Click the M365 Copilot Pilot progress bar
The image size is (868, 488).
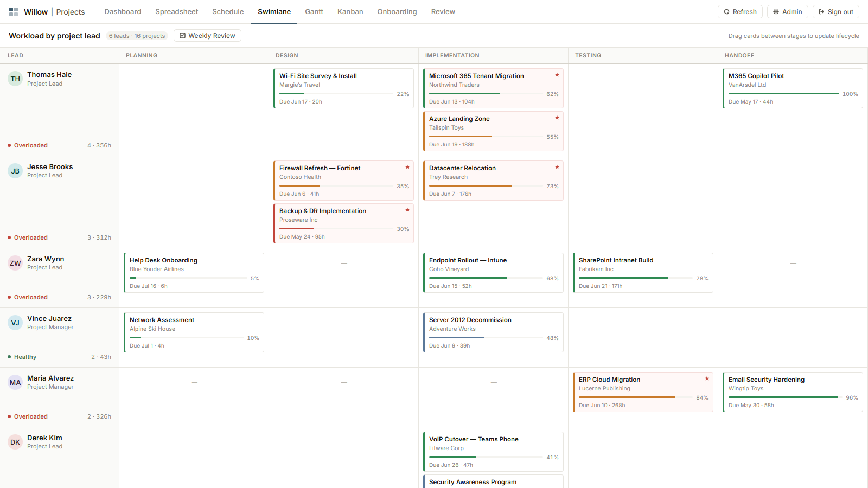pyautogui.click(x=784, y=94)
